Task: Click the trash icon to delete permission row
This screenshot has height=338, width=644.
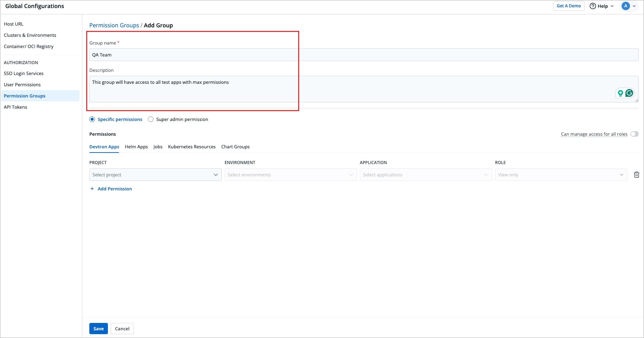Action: click(636, 175)
